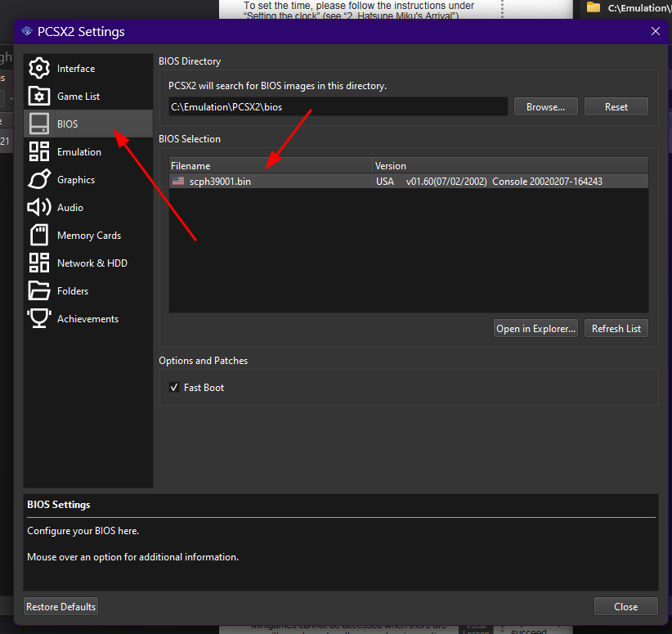Click the Audio speaker icon
The height and width of the screenshot is (634, 672).
click(39, 207)
